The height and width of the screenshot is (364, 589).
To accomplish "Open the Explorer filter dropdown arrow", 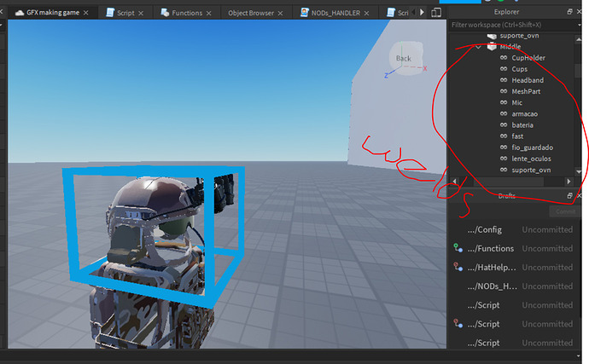I will [x=579, y=25].
